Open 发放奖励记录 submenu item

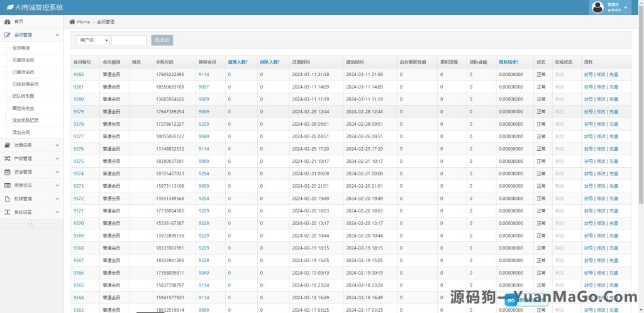click(x=25, y=120)
